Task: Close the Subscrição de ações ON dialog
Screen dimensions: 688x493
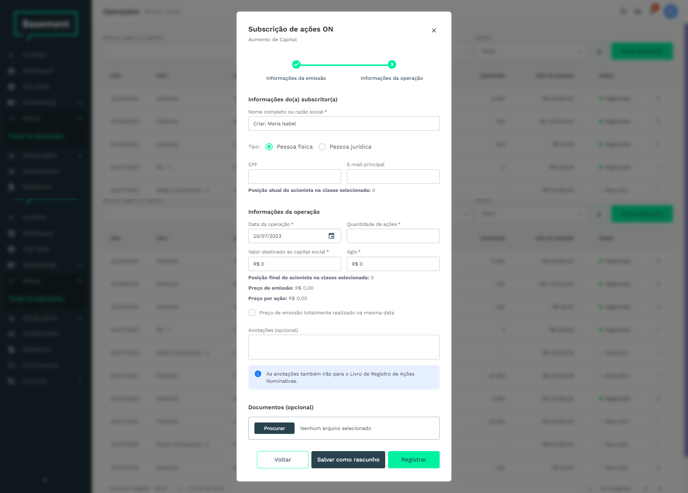Action: point(434,30)
